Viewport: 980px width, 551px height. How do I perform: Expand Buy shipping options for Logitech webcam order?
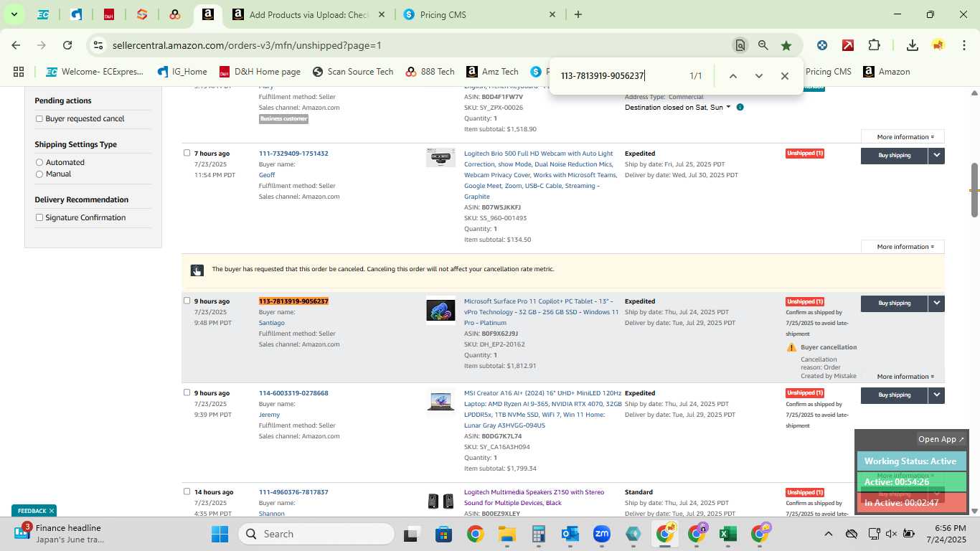(x=936, y=155)
